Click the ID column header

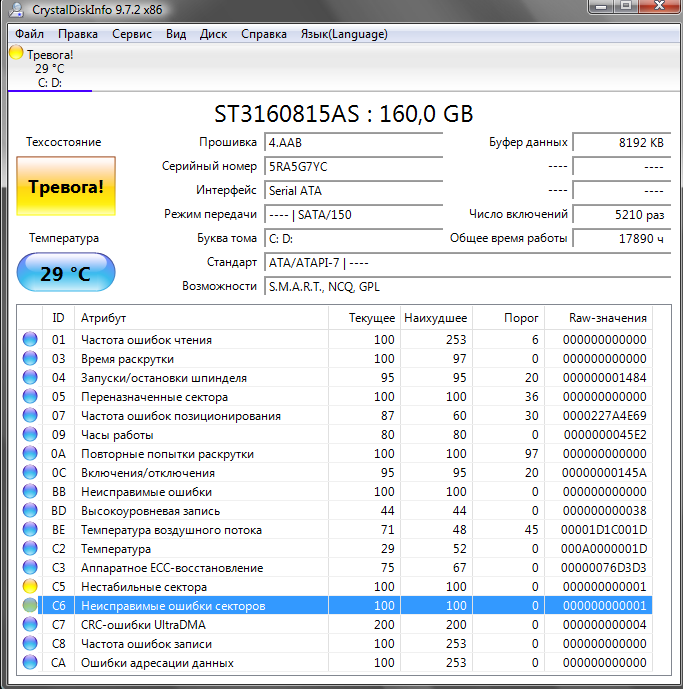58,318
